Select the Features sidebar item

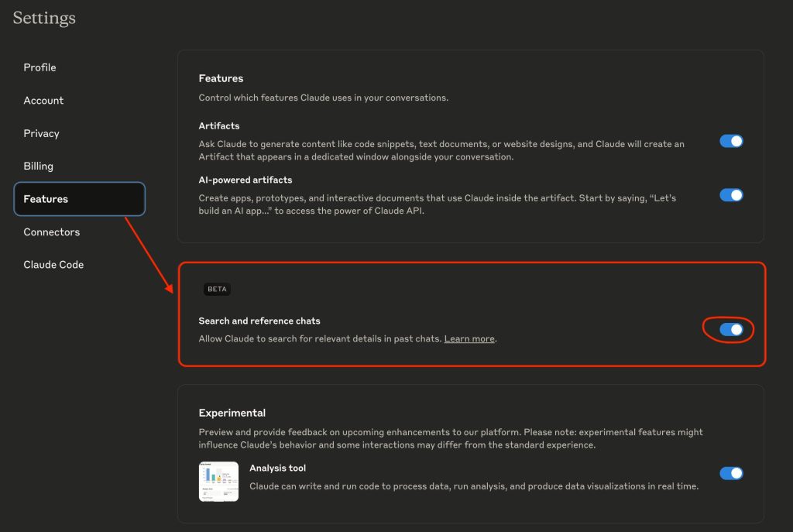coord(80,199)
